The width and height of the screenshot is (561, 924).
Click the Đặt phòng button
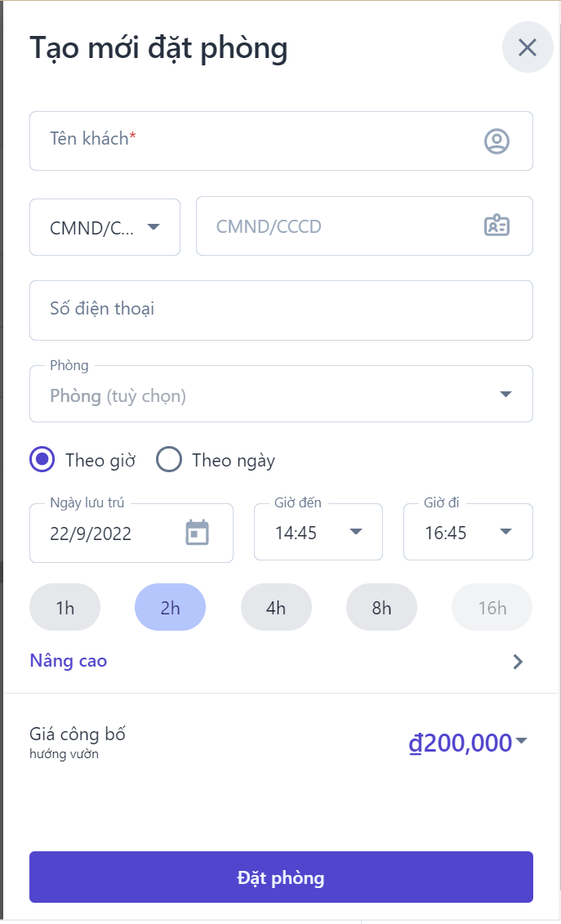point(281,877)
